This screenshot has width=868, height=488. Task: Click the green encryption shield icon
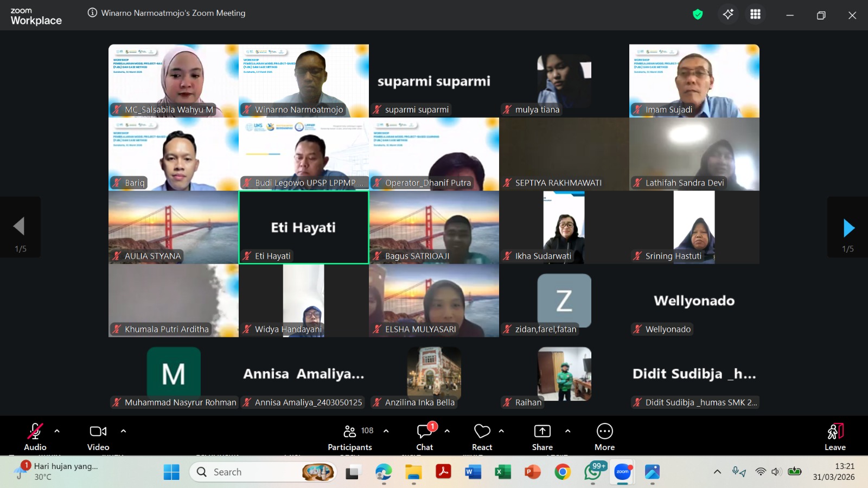pyautogui.click(x=698, y=15)
